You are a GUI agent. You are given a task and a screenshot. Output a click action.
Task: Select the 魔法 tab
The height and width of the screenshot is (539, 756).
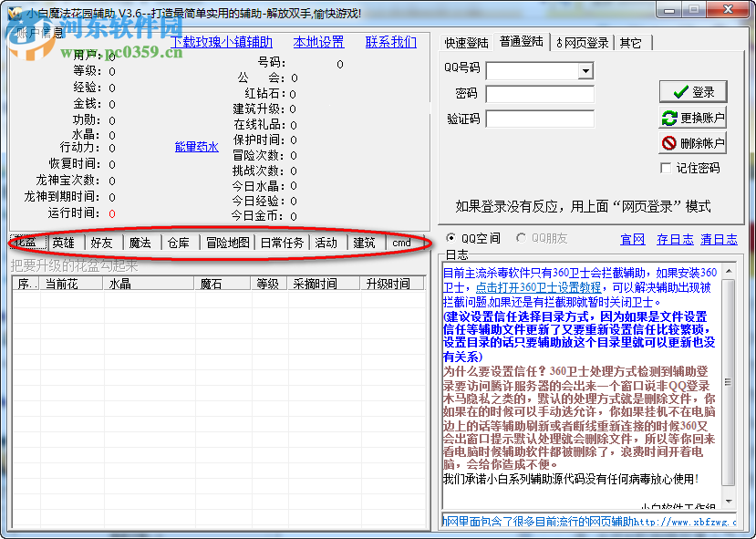click(x=141, y=243)
